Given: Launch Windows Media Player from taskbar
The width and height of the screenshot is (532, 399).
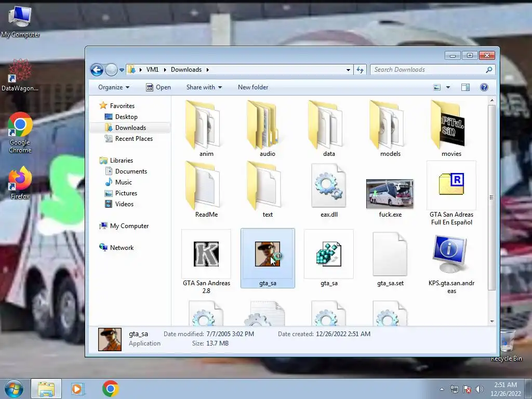Looking at the screenshot, I should coord(77,389).
